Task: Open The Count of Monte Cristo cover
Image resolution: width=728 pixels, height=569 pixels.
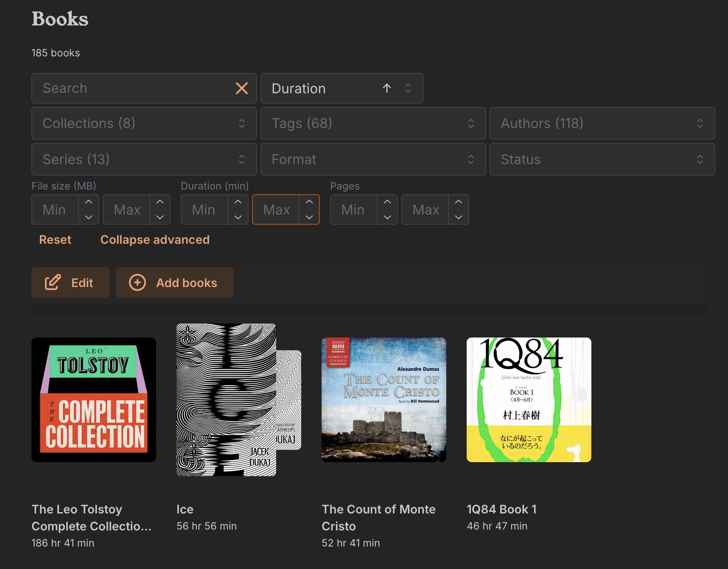Action: coord(384,400)
